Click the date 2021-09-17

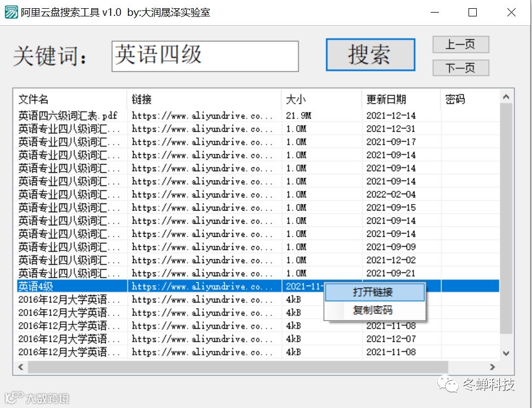pyautogui.click(x=391, y=142)
